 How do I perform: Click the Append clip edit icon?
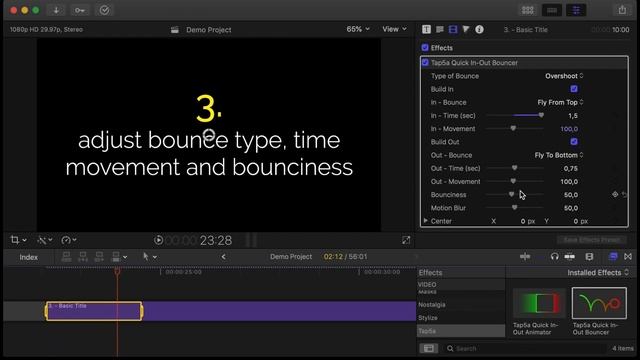click(99, 257)
